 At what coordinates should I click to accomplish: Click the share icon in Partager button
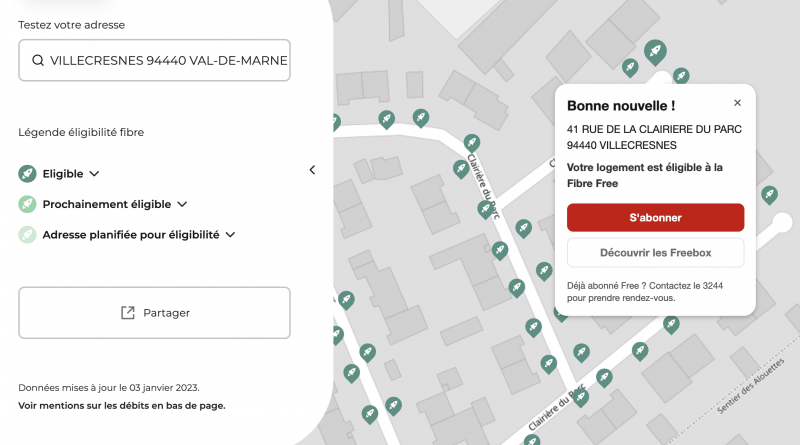128,313
